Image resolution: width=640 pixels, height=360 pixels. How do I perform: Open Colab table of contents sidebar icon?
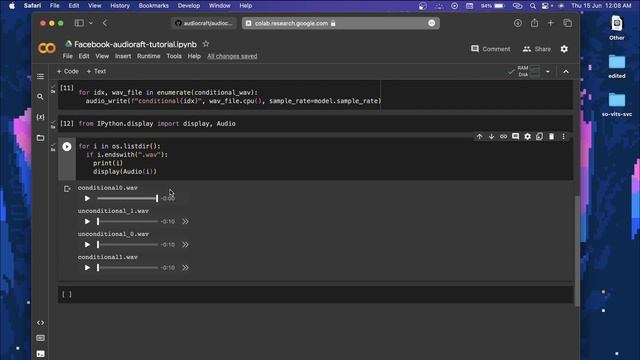point(40,76)
